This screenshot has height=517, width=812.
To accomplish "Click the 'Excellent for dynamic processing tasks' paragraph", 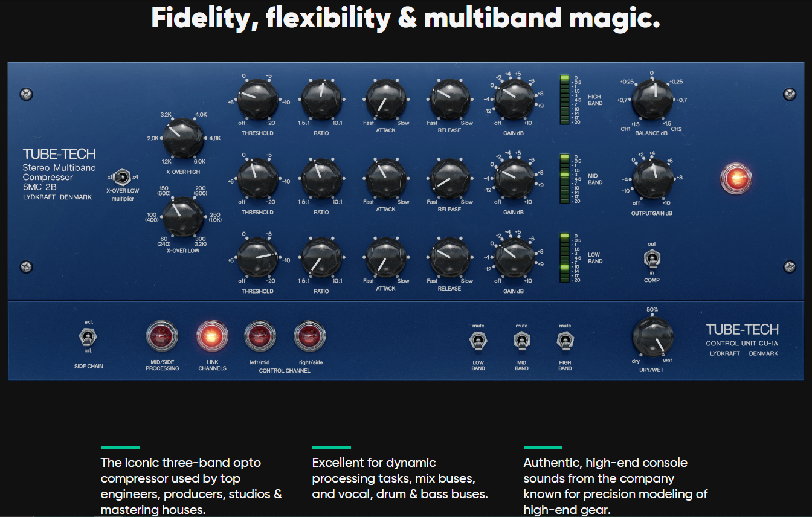I will pos(400,478).
